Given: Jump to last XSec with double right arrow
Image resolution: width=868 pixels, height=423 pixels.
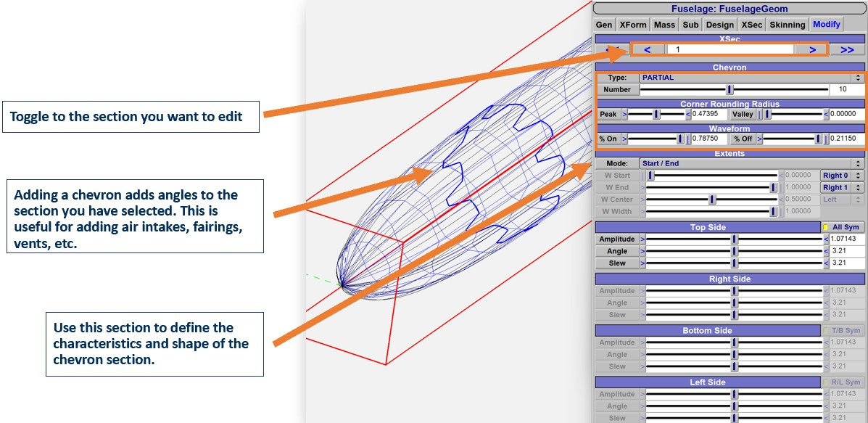Looking at the screenshot, I should (846, 49).
